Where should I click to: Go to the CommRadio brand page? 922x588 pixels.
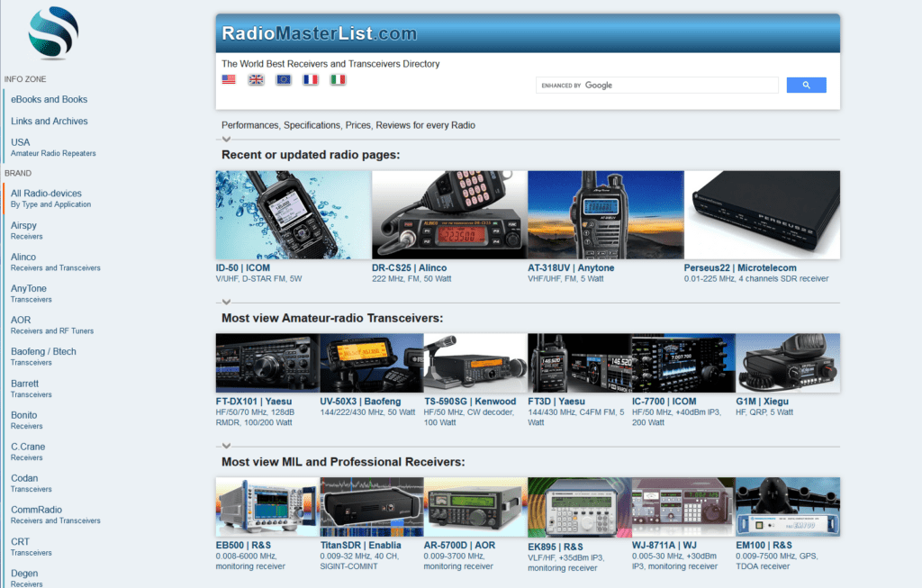pos(55,515)
